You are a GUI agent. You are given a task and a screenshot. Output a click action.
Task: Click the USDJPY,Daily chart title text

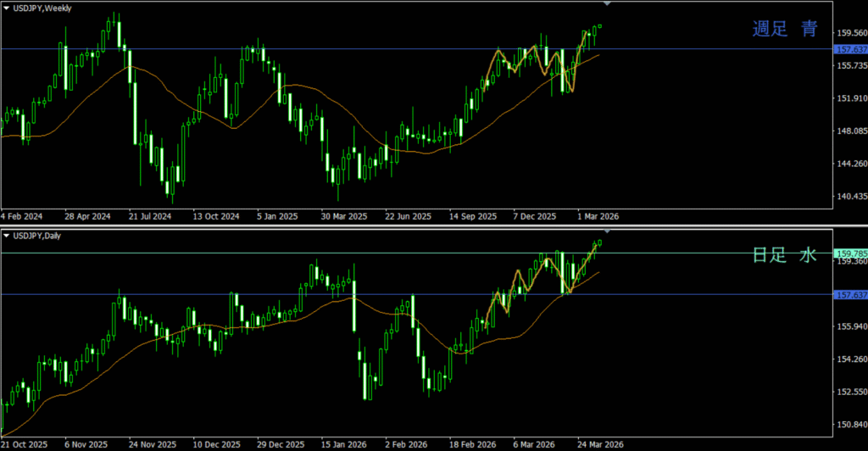[39, 235]
